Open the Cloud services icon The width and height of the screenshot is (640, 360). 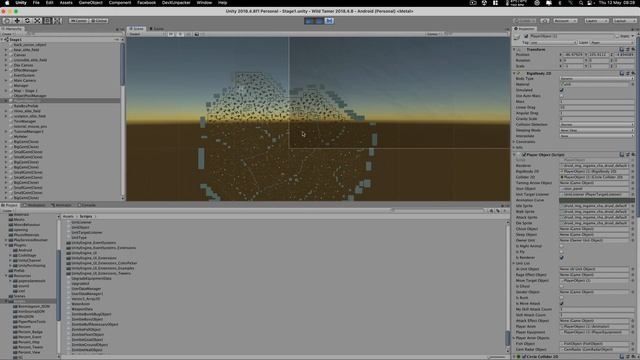[545, 20]
